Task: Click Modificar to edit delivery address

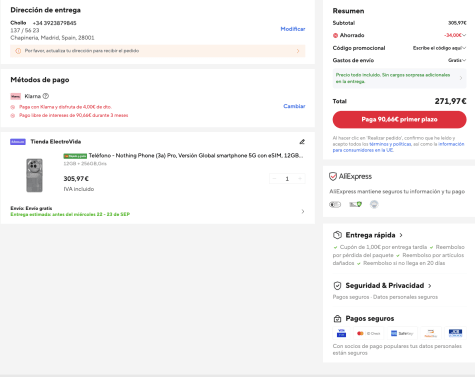Action: coord(293,29)
